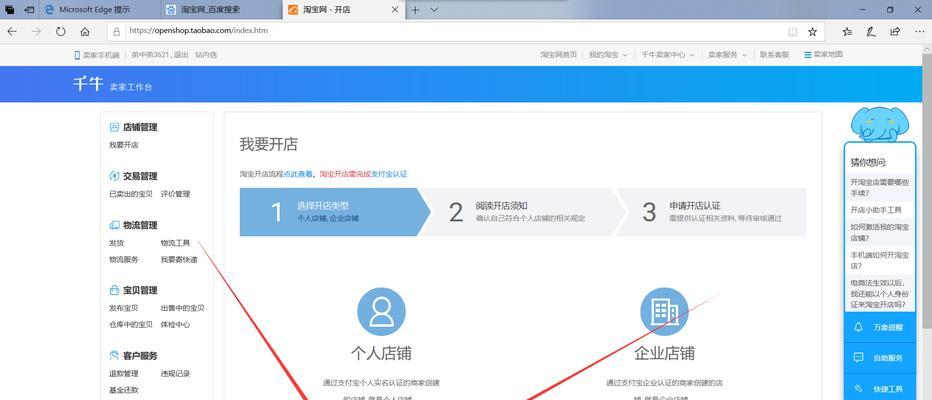Screen dimensions: 932x400
Task: Click the address bar URL field
Action: point(447,32)
